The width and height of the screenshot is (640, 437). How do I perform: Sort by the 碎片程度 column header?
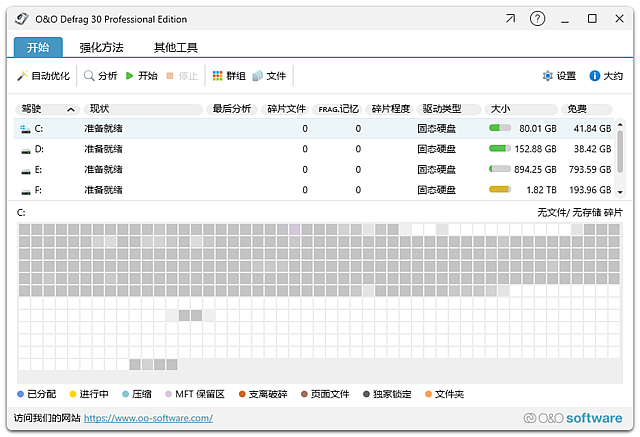(390, 109)
